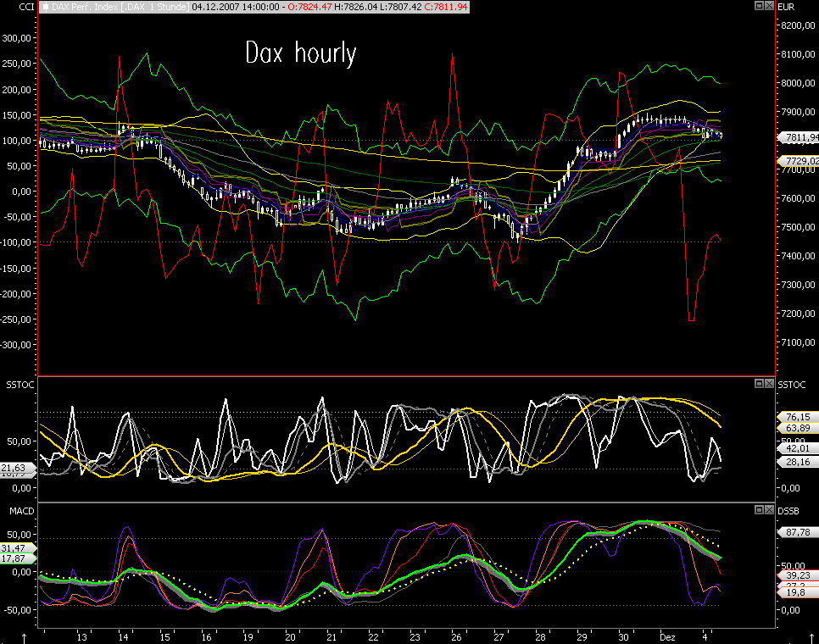Maximize the SSTOC indicator pane
Screen dimensions: 819x644
coord(760,384)
